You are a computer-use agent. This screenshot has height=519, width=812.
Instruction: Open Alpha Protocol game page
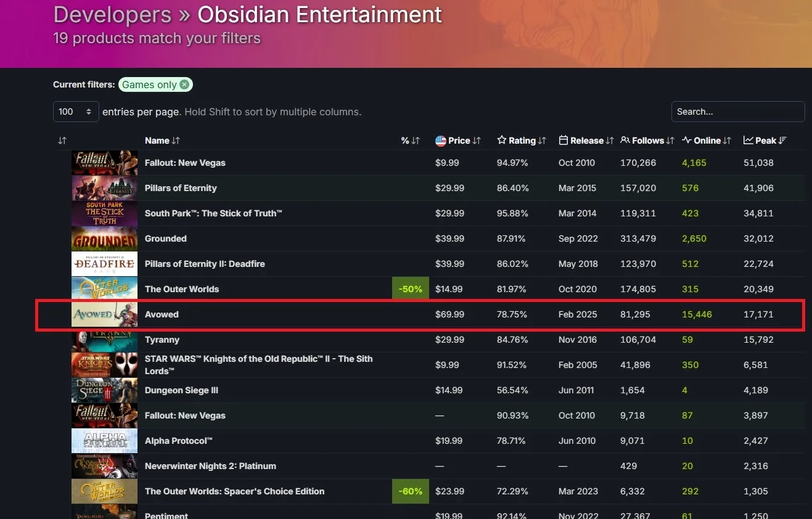click(178, 441)
